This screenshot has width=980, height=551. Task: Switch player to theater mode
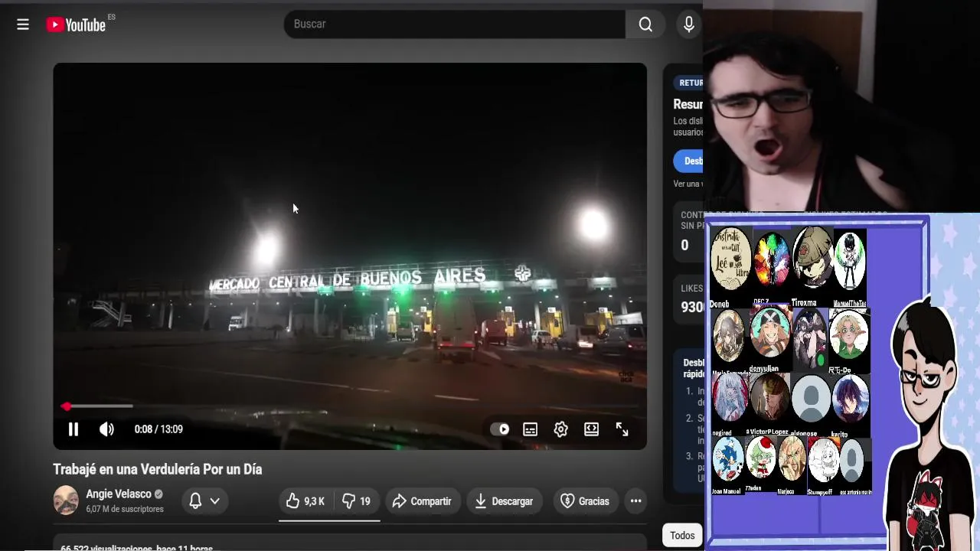591,429
